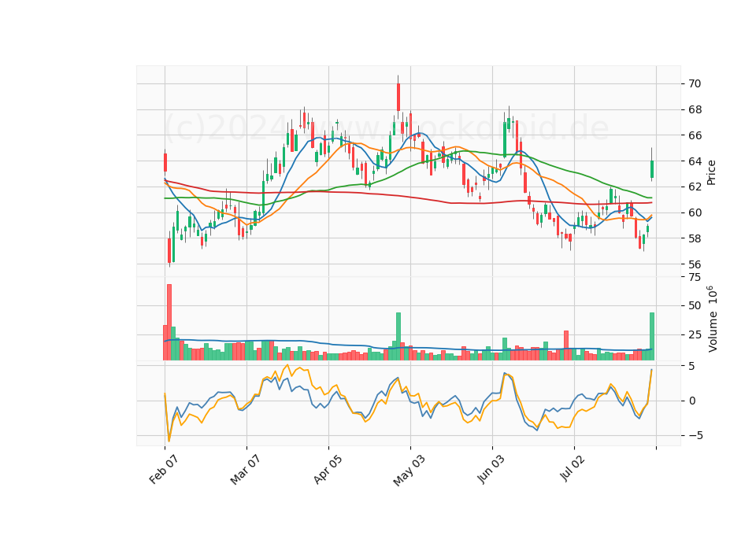Image resolution: width=756 pixels, height=543 pixels.
Task: Click the Apr 05 date label
Action: click(328, 469)
